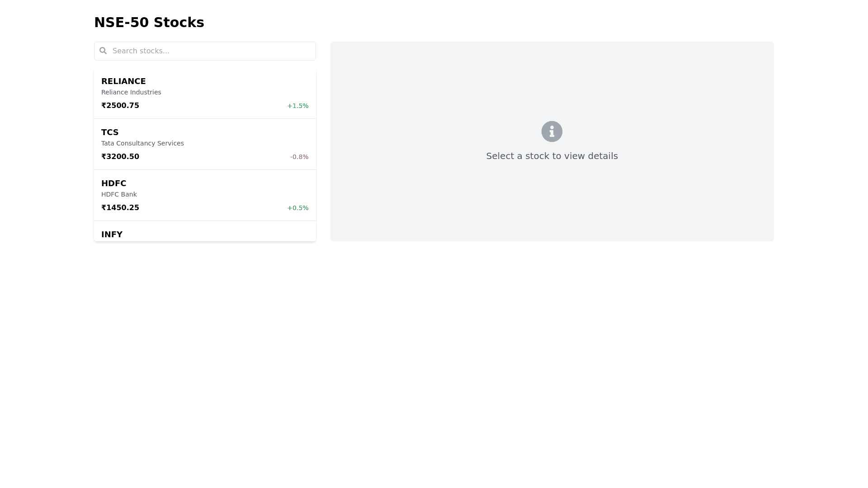Click the +1.5% change for RELIANCE
This screenshot has width=868, height=488.
click(x=297, y=106)
